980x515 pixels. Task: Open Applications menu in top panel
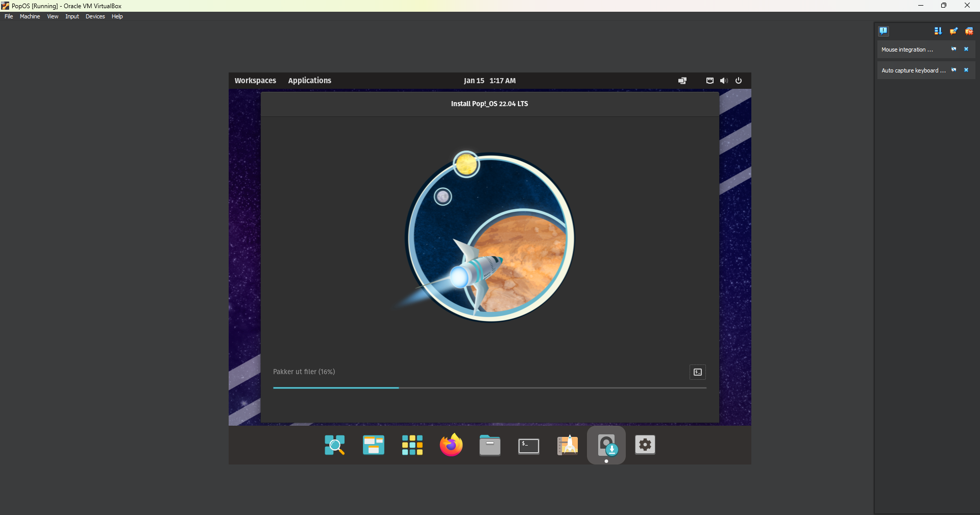pyautogui.click(x=310, y=81)
